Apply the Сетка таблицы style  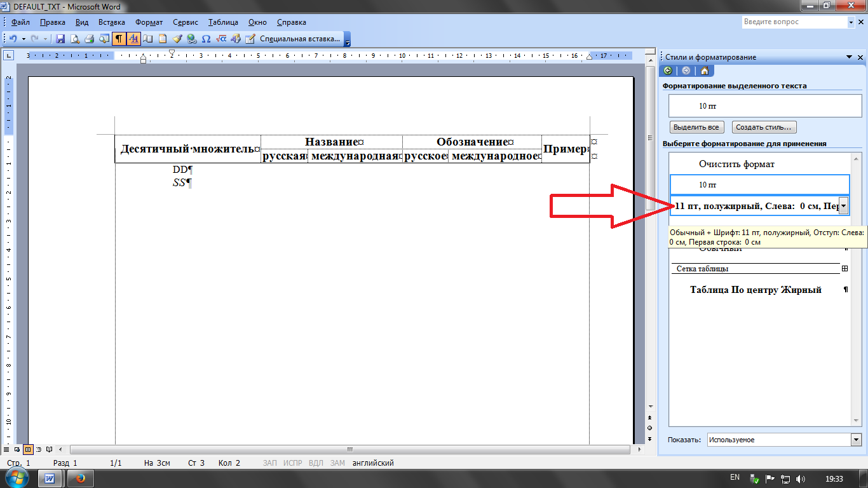(x=759, y=269)
